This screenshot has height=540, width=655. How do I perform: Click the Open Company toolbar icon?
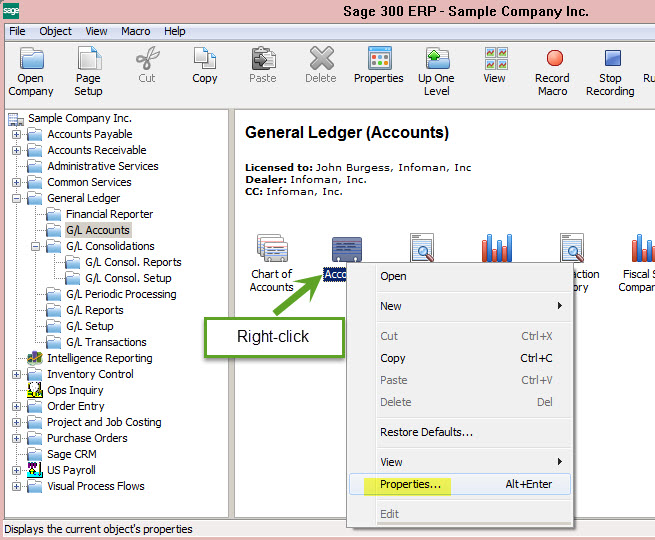pyautogui.click(x=31, y=58)
